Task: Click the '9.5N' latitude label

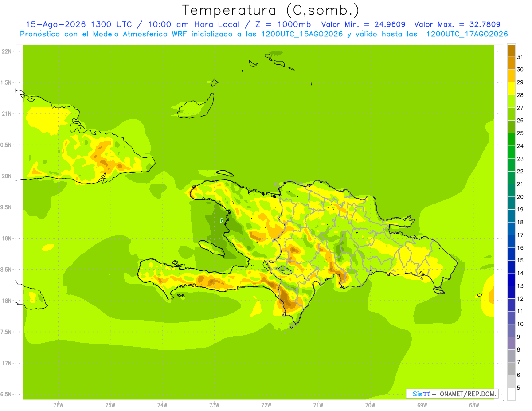Action: (6, 207)
